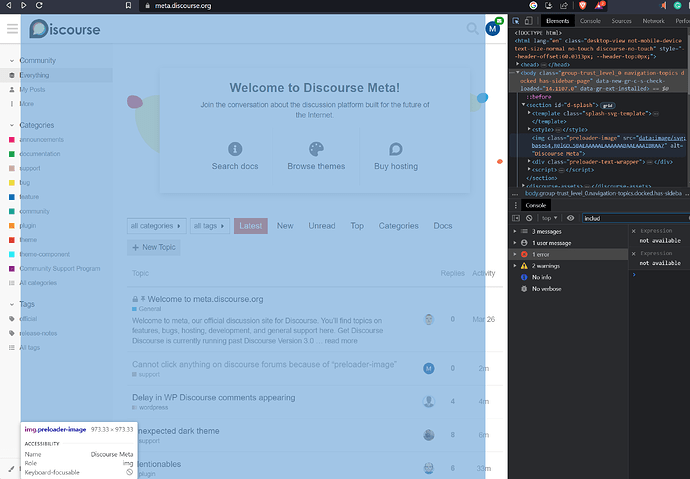This screenshot has height=479, width=690.
Task: Expand the 1 user message group
Action: 514,243
